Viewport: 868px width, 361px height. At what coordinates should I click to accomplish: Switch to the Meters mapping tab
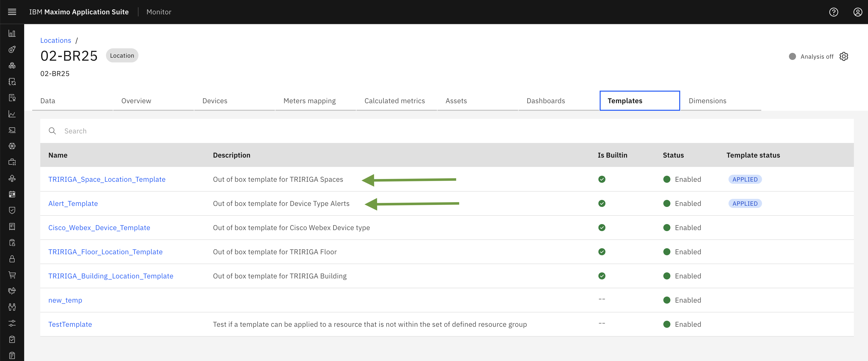click(316, 101)
